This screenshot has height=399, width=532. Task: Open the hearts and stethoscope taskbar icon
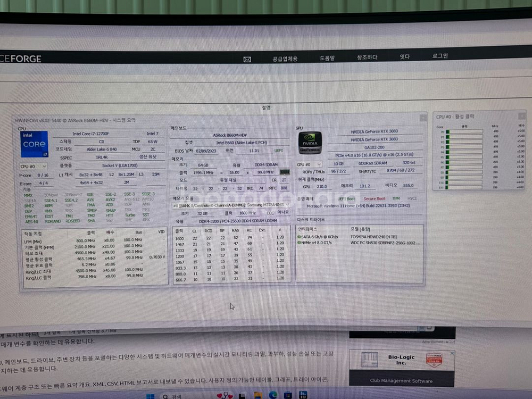(x=225, y=396)
